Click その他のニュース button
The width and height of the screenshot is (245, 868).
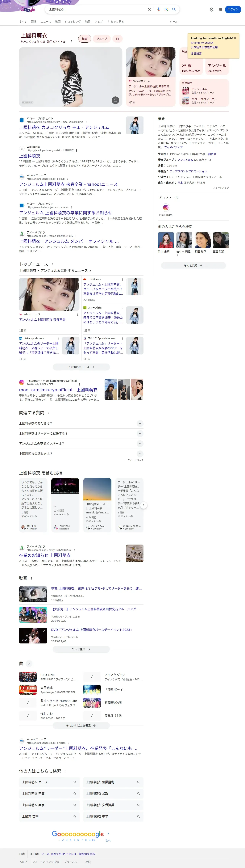tap(81, 367)
